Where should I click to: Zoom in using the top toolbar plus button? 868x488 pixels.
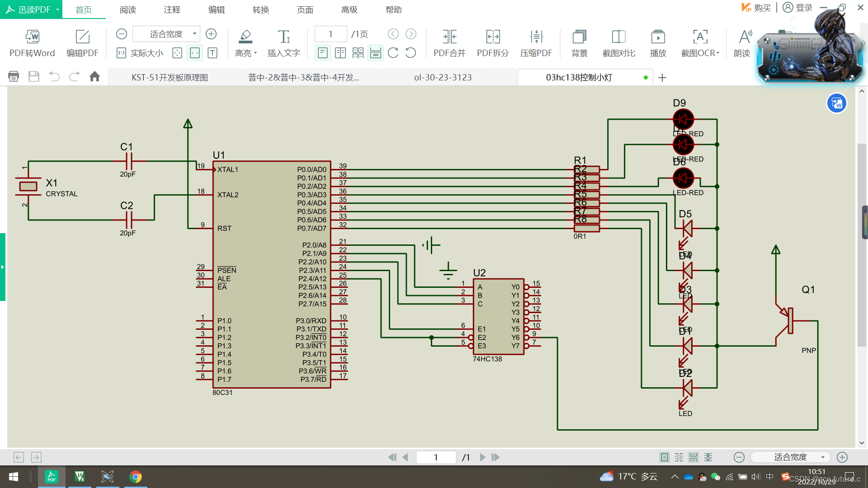coord(211,34)
